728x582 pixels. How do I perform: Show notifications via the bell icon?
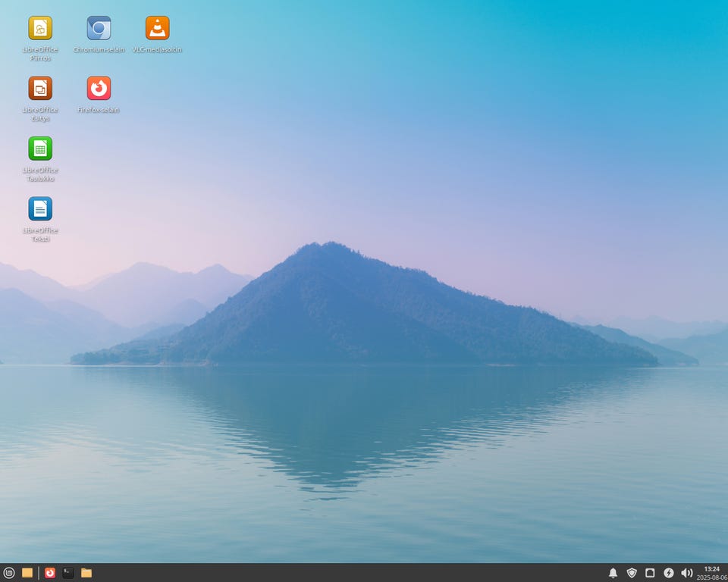tap(613, 573)
